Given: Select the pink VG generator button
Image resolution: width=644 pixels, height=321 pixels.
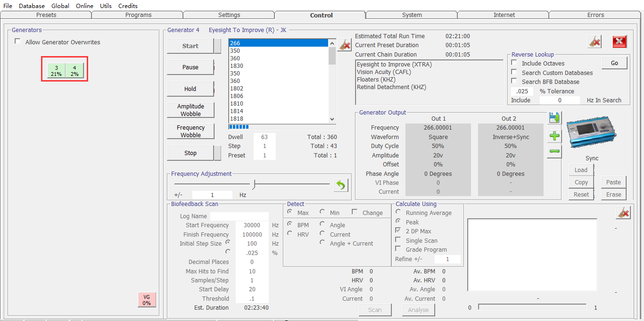Looking at the screenshot, I should pyautogui.click(x=147, y=300).
